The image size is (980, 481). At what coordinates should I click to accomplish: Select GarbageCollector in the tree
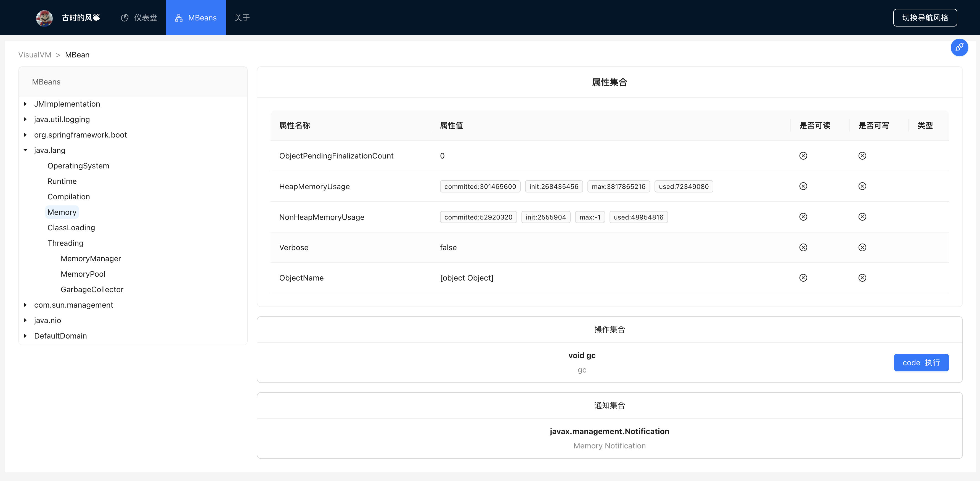[92, 290]
